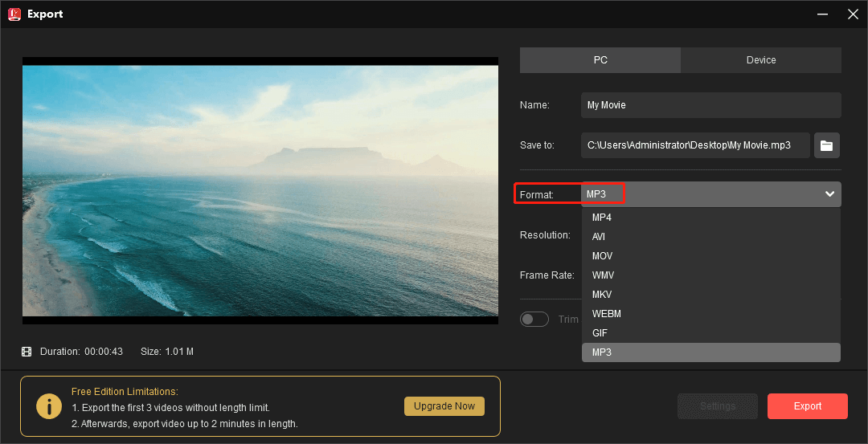868x444 pixels.
Task: Click the film strip icon beside Duration
Action: [x=27, y=352]
